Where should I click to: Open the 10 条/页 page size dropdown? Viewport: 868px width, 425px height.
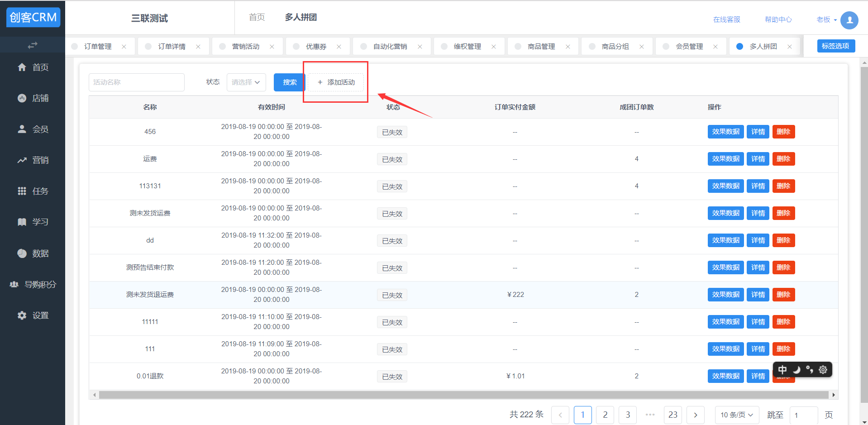tap(737, 415)
